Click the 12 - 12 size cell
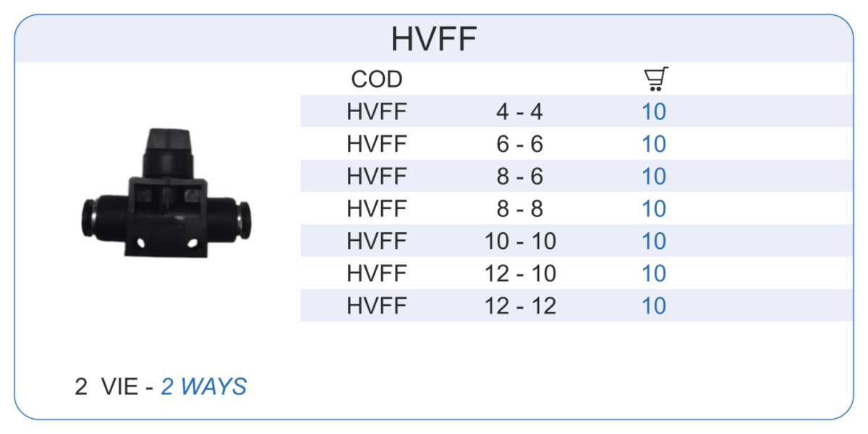Screen dimensions: 868x434 (520, 305)
